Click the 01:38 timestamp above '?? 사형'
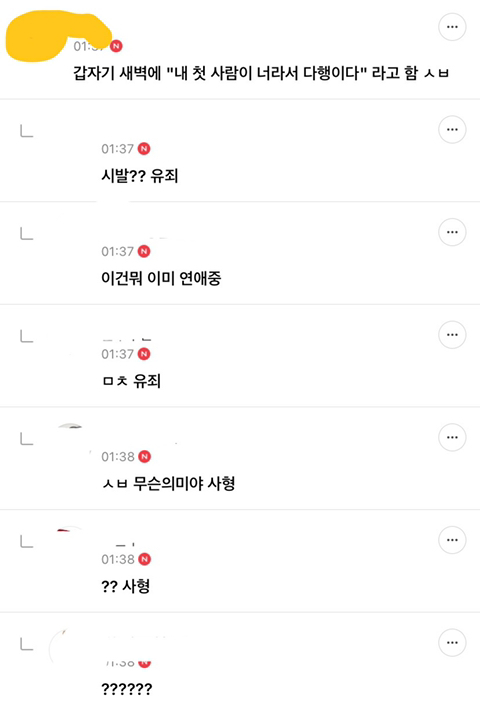Image resolution: width=480 pixels, height=712 pixels. point(118,559)
